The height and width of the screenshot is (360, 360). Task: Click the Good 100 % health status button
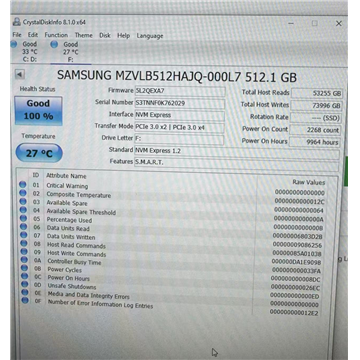38,111
